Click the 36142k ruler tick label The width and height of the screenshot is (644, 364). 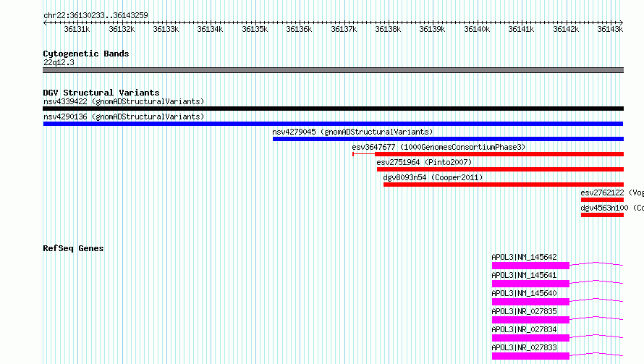[566, 29]
